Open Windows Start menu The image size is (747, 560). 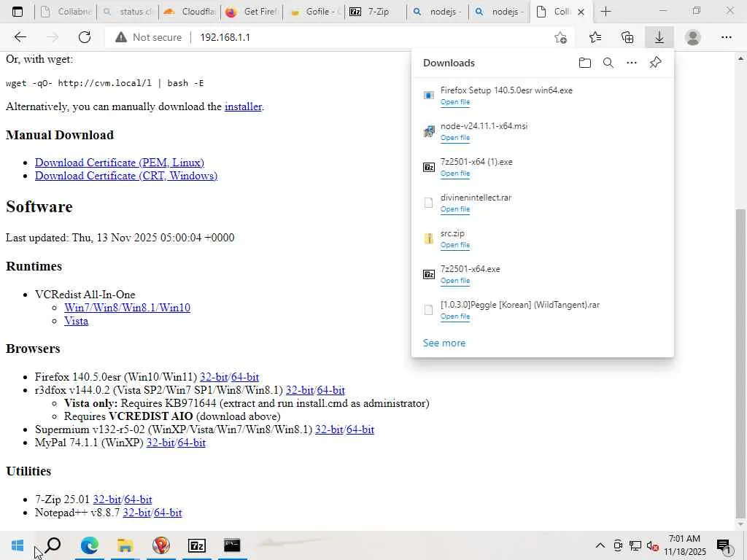pyautogui.click(x=18, y=545)
